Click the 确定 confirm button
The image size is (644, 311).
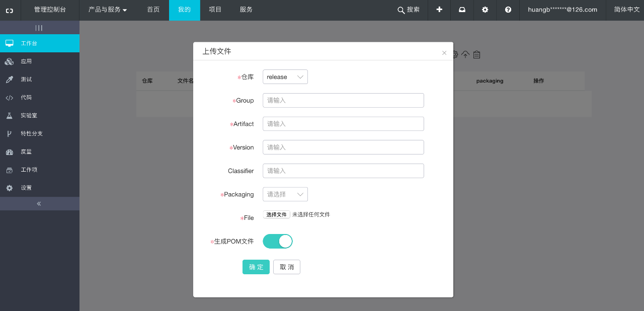tap(256, 267)
